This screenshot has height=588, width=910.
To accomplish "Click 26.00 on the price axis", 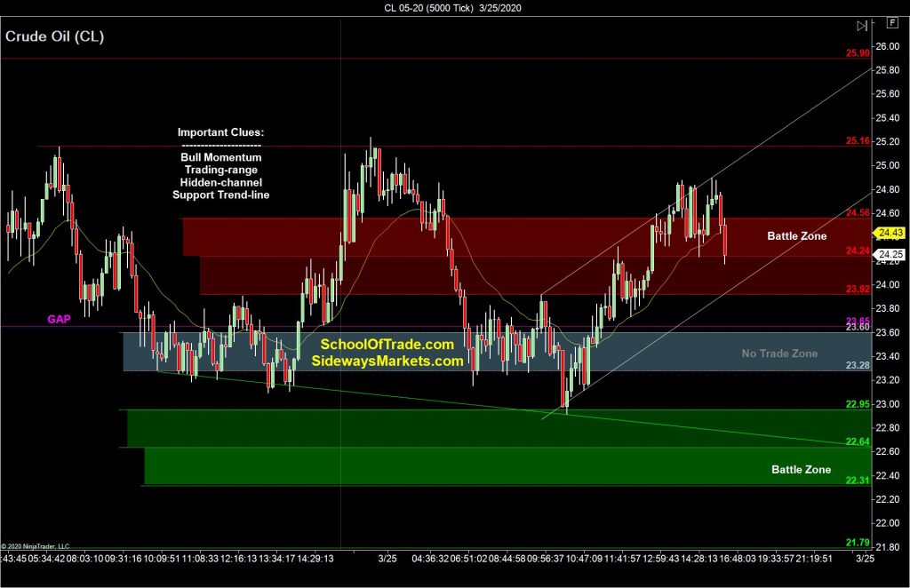I will 888,46.
